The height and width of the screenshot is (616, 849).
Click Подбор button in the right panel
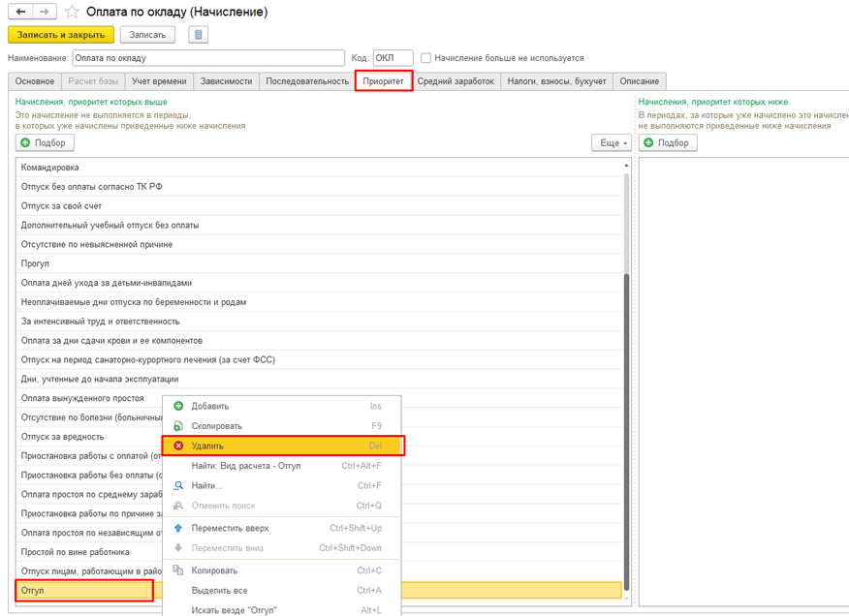point(668,143)
